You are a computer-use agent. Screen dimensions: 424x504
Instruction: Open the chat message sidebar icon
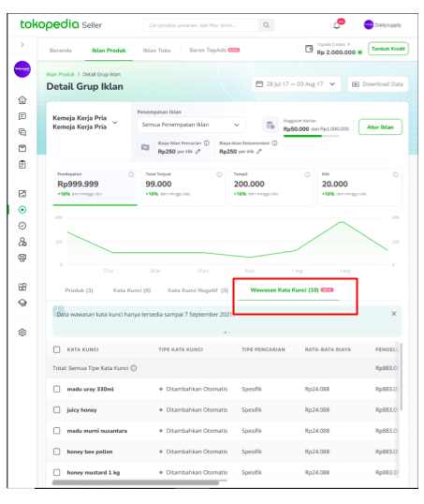[x=22, y=116]
